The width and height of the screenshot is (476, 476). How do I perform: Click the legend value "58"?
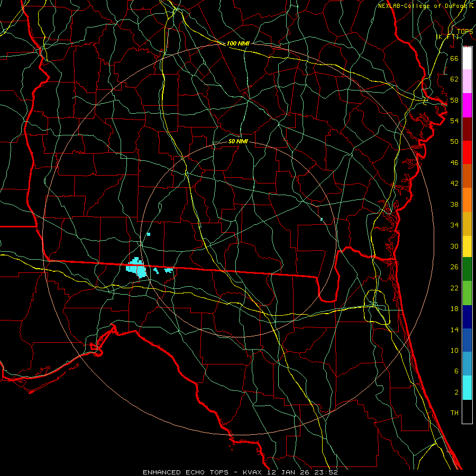click(454, 100)
